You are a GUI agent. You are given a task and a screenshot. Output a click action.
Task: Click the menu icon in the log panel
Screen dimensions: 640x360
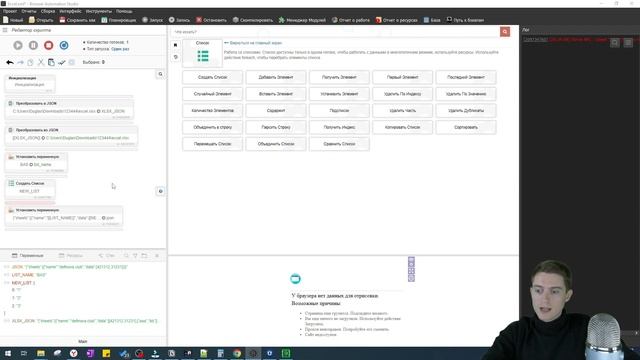click(628, 42)
